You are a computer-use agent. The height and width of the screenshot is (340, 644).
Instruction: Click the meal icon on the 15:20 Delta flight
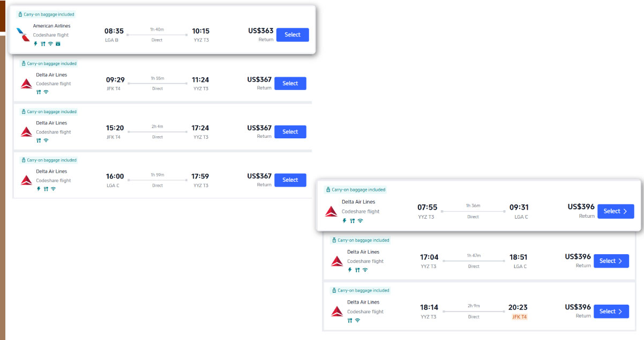(x=39, y=141)
